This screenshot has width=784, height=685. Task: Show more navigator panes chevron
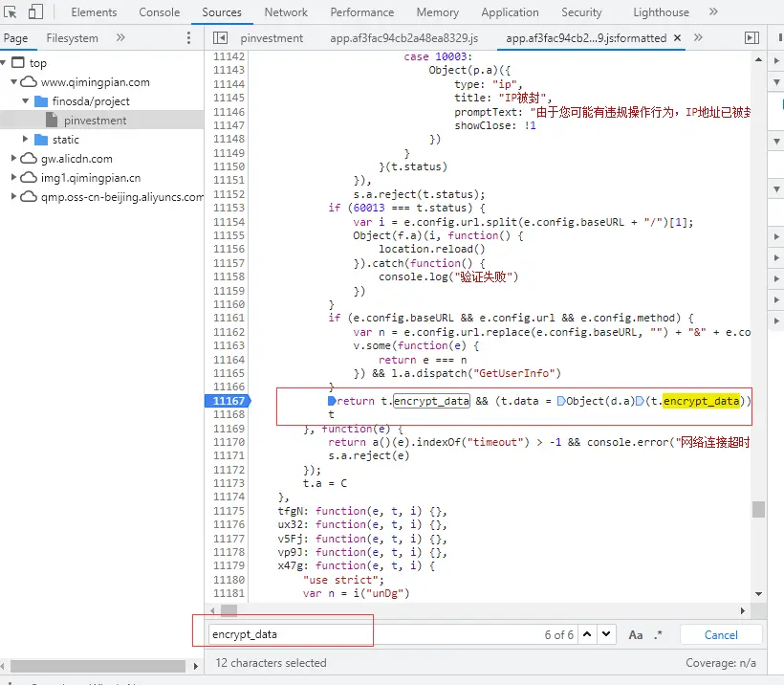[x=120, y=37]
